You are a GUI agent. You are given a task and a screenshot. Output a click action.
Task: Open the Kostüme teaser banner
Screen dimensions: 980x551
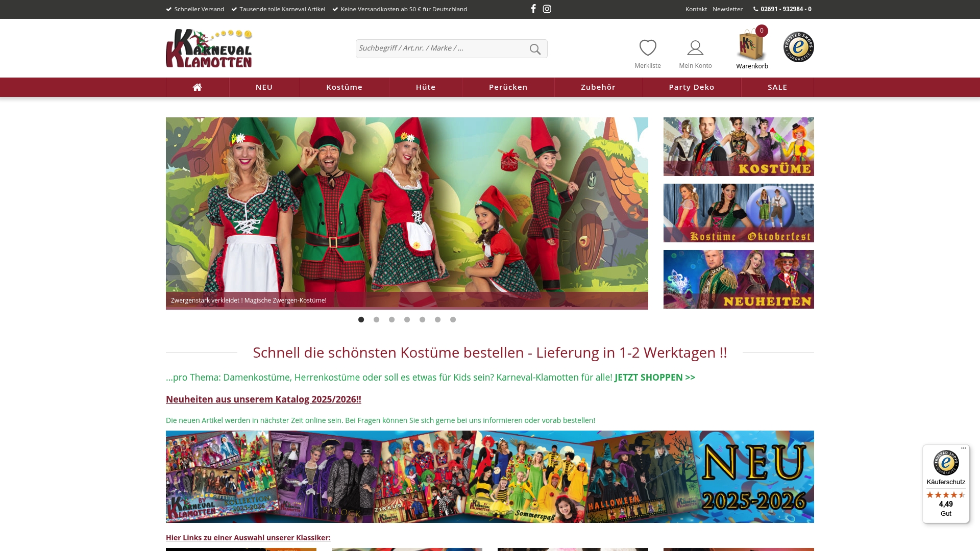[739, 147]
